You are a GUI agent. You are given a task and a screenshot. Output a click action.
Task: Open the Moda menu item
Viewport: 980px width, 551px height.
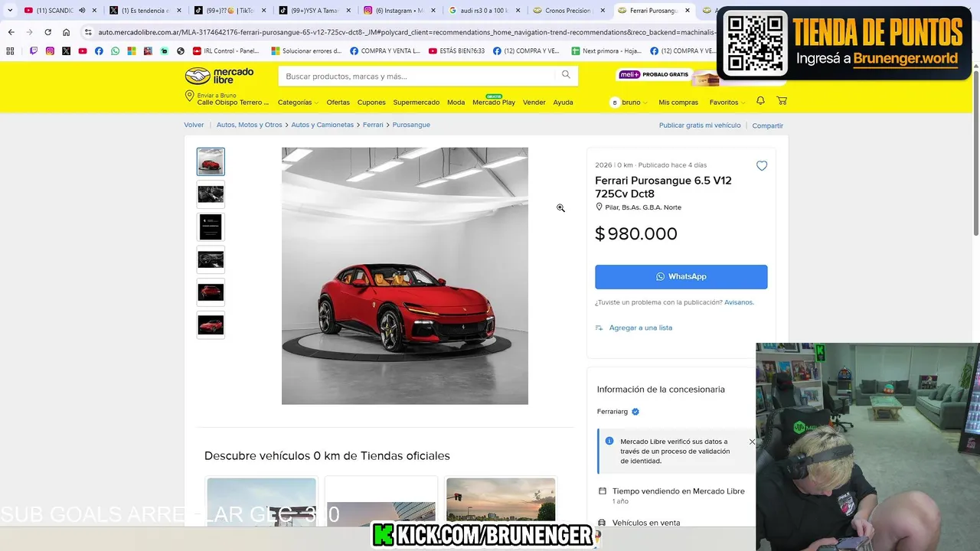pyautogui.click(x=456, y=103)
